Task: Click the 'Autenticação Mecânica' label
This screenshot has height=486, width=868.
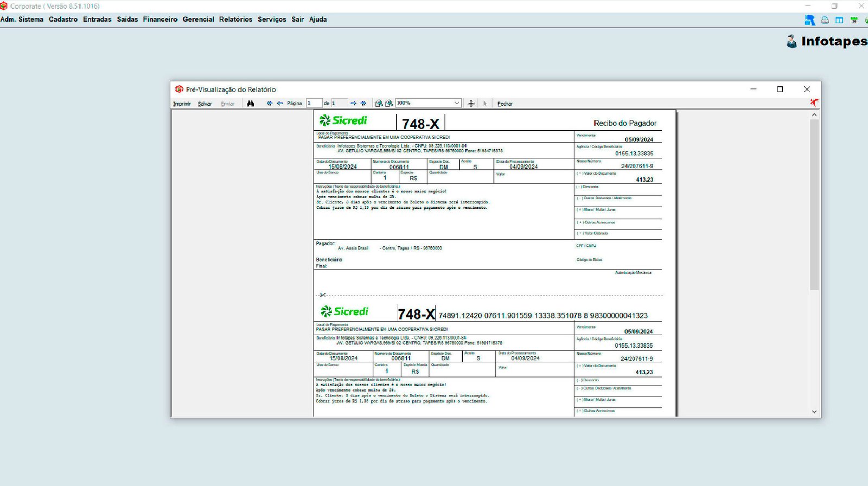Action: (633, 273)
